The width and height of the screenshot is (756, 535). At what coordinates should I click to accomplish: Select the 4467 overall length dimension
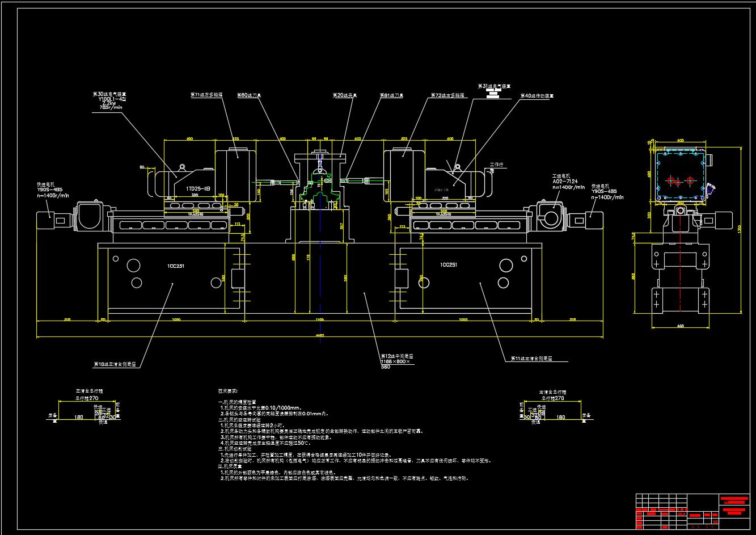click(x=320, y=336)
